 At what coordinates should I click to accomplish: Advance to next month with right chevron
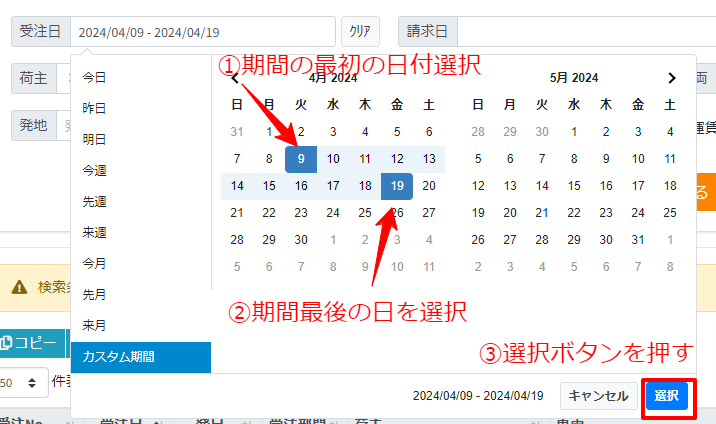(x=672, y=77)
